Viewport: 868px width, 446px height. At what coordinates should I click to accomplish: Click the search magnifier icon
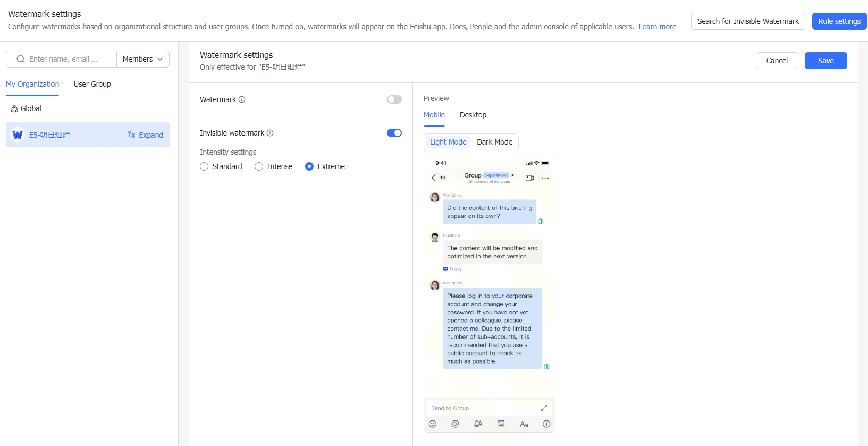point(21,59)
